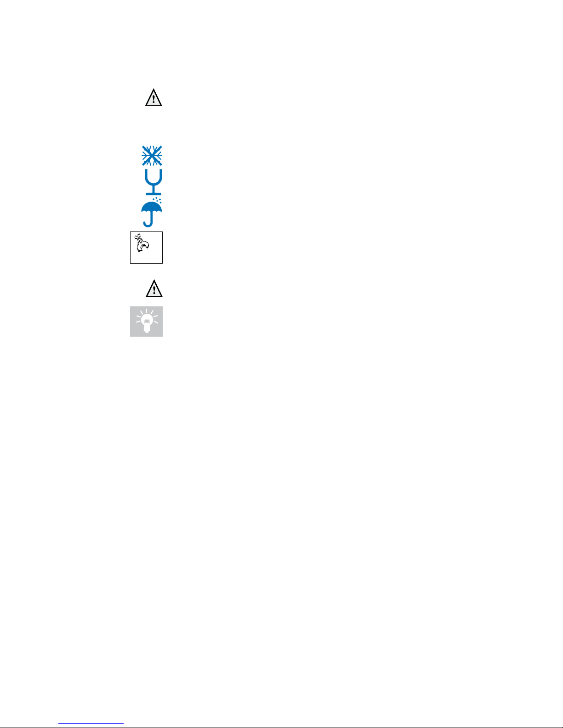Screen dimensions: 563x728
Task: Click the base of the fragile glass symbol
Action: click(153, 193)
